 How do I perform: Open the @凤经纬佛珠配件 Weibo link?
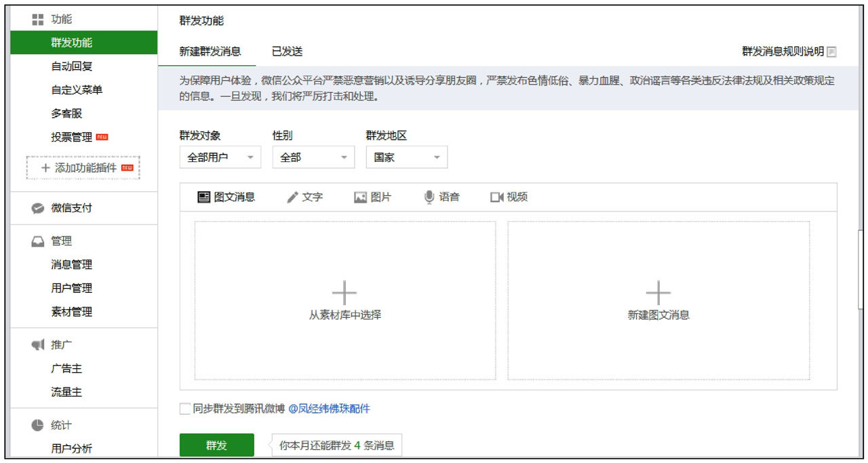point(330,409)
